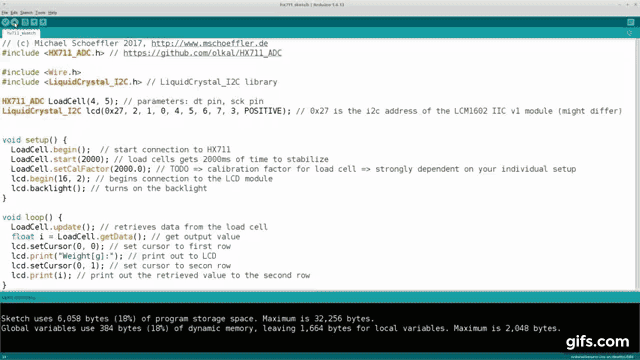Click the word 'Wire' in include line
Image resolution: width=640 pixels, height=360 pixels.
tap(58, 72)
